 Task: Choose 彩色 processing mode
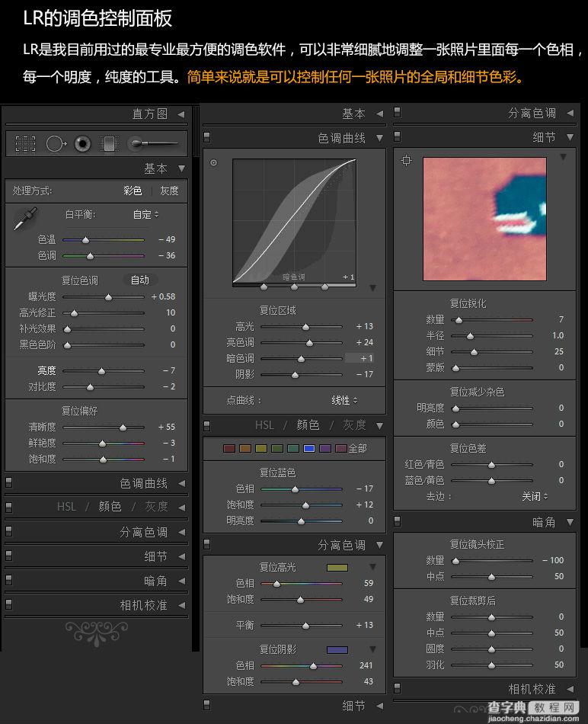(133, 191)
